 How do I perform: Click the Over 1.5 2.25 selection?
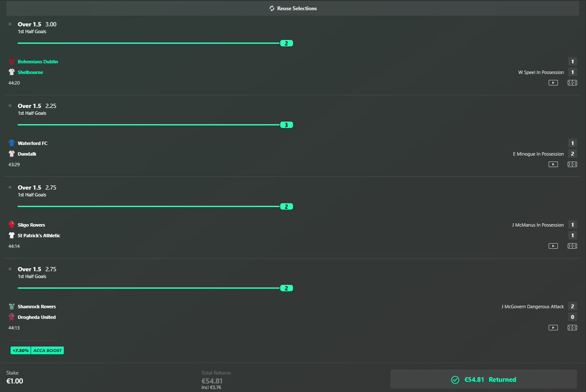37,105
